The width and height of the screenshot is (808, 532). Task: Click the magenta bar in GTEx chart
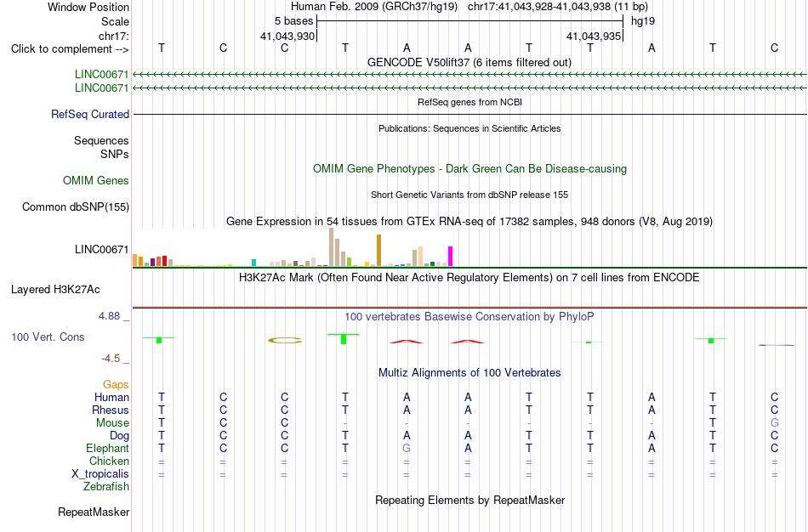tap(451, 257)
